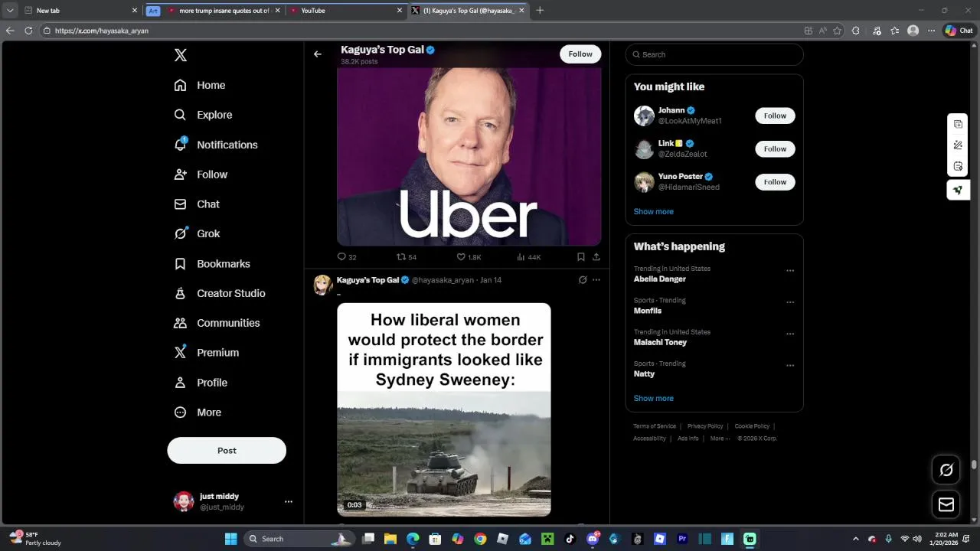
Task: Like the Uber post
Action: pos(461,257)
